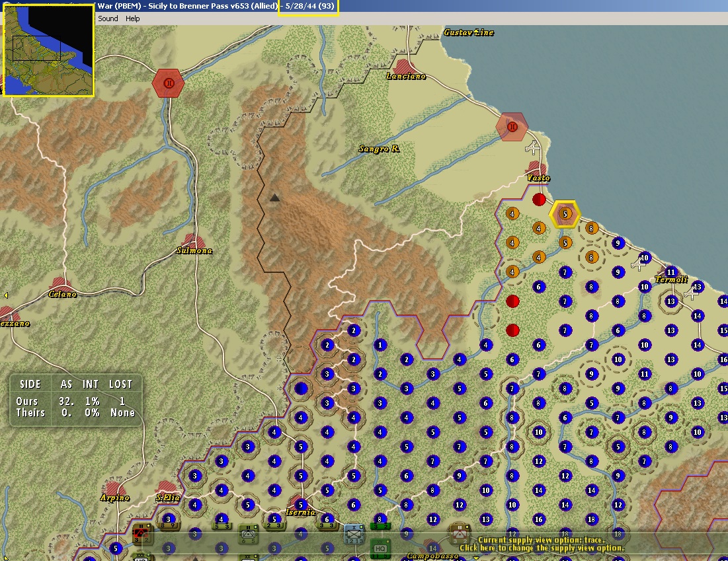Select the brown unit counter near Campobasso
Screen dimensions: 728x561
pyautogui.click(x=459, y=534)
